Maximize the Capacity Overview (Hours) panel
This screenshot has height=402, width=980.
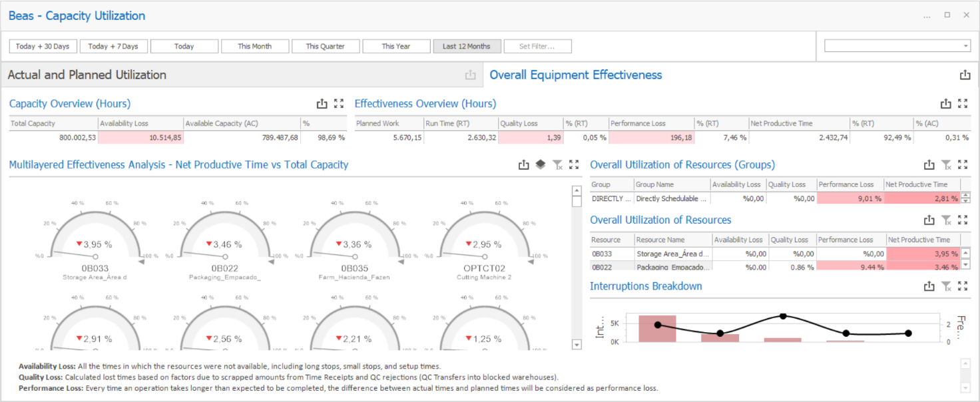(x=339, y=104)
